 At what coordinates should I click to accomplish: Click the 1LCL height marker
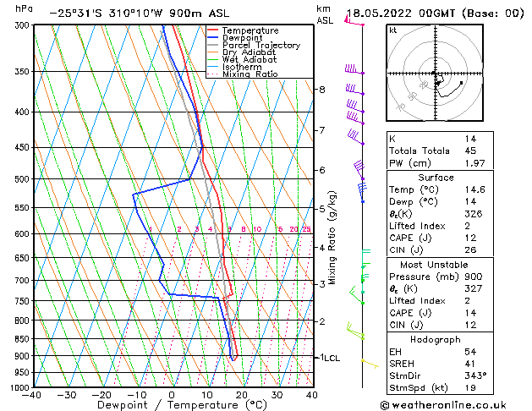click(x=330, y=358)
